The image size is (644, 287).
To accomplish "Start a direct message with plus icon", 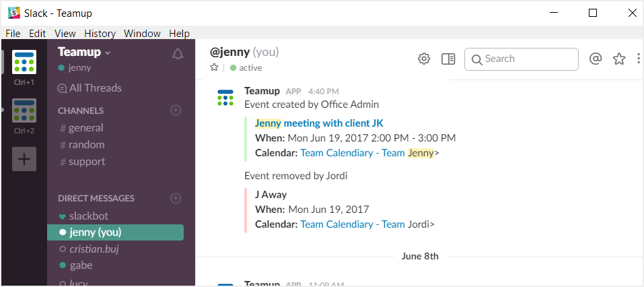I will (x=176, y=198).
